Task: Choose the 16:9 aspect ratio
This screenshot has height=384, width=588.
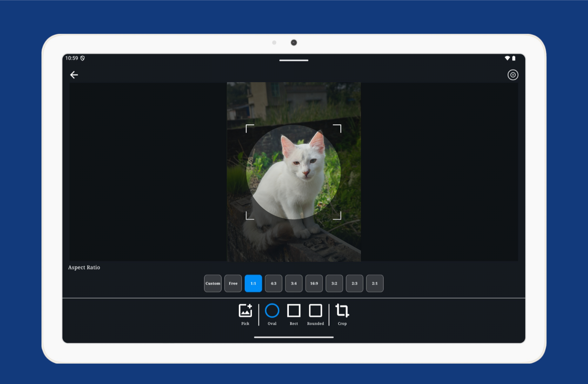Action: click(x=314, y=283)
